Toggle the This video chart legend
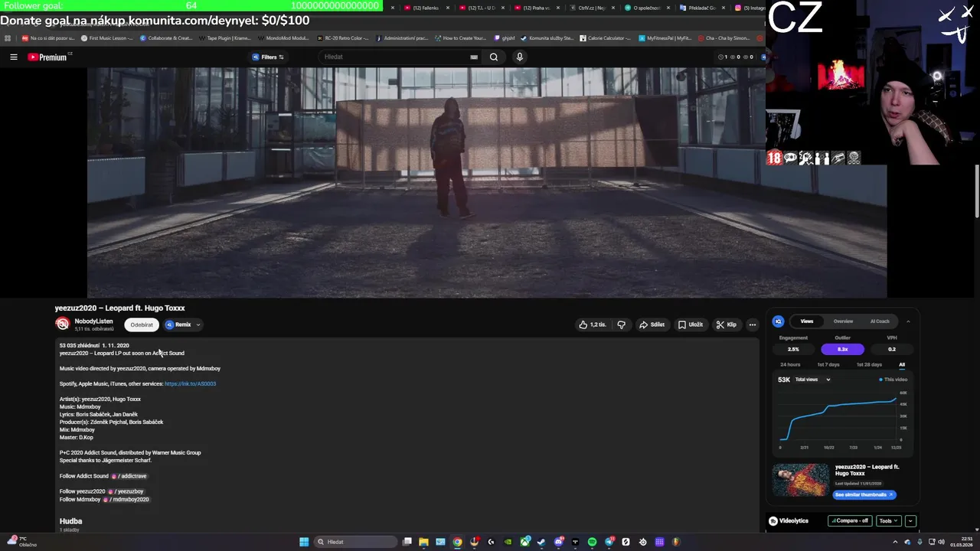This screenshot has height=551, width=980. tap(893, 380)
